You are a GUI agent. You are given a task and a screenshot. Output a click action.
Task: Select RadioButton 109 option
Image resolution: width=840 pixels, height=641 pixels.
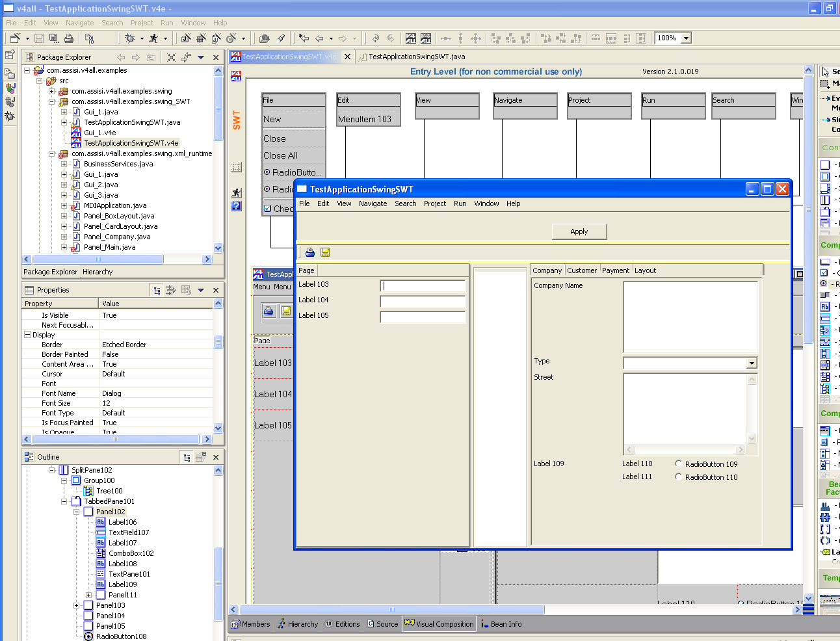678,464
